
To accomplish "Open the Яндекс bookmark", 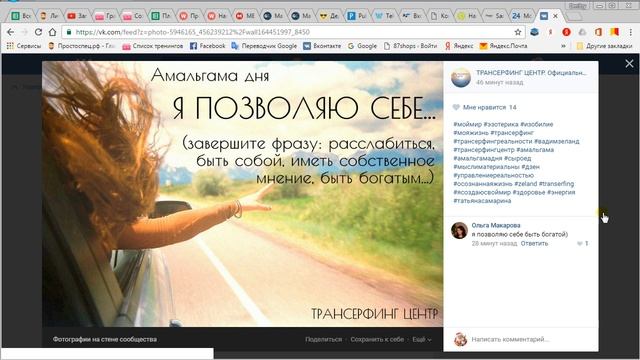I will click(x=459, y=46).
